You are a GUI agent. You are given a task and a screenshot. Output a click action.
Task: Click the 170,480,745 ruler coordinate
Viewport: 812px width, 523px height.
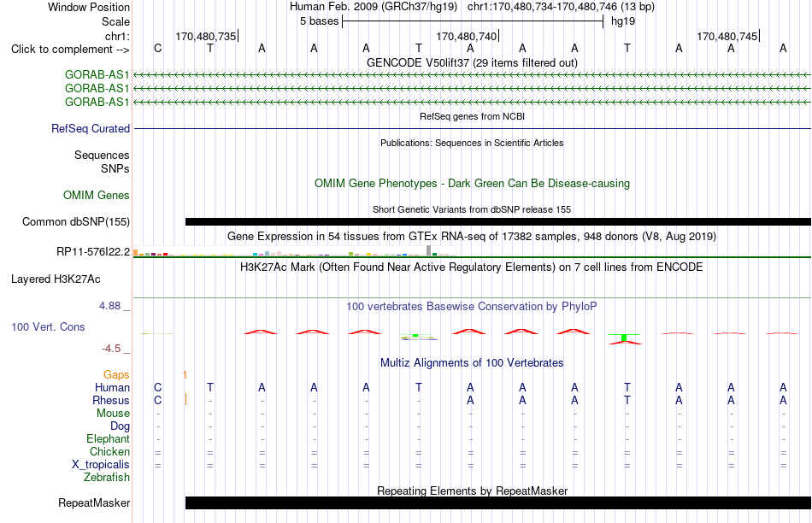[x=727, y=36]
